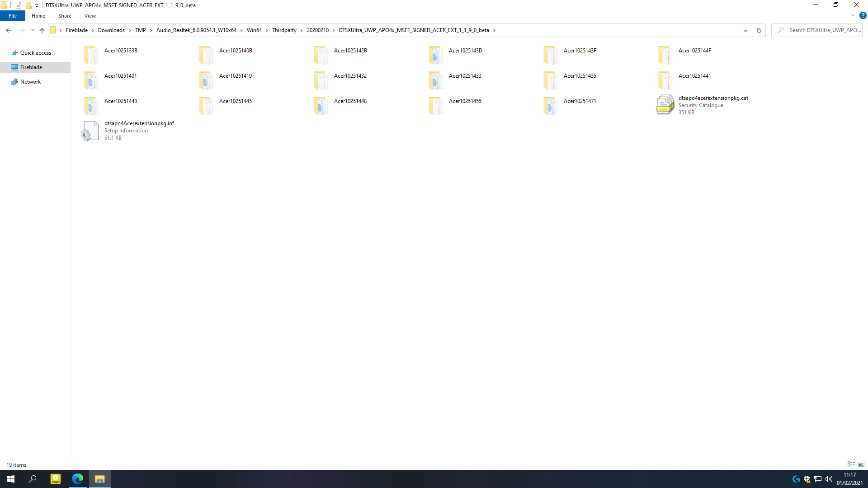Navigate to Thirdparty in the address bar

(x=284, y=30)
